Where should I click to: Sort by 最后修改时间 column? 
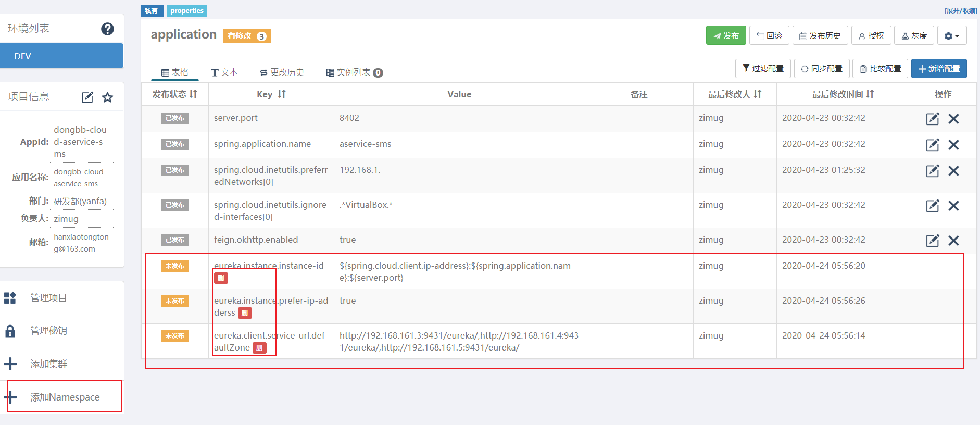(870, 94)
